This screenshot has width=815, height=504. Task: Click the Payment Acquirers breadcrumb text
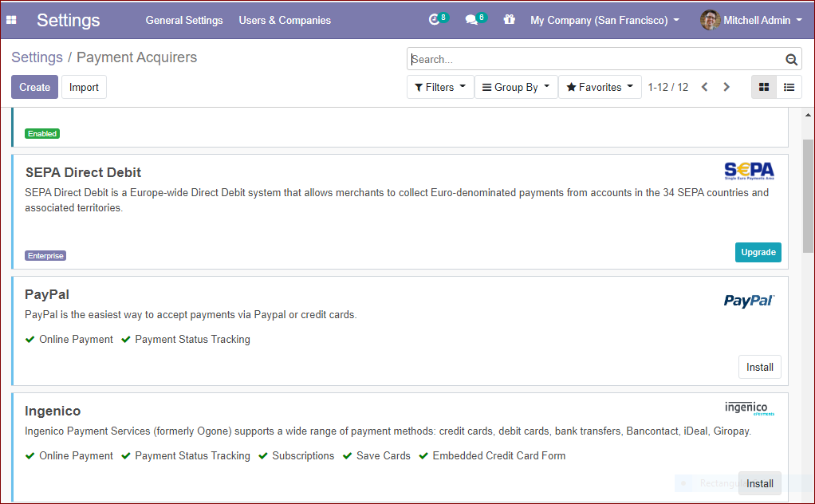[x=136, y=57]
